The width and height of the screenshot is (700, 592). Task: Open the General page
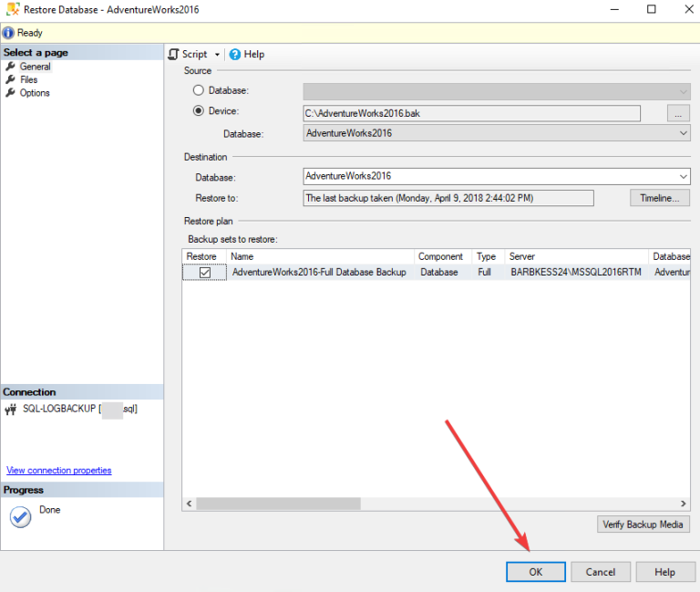[35, 67]
